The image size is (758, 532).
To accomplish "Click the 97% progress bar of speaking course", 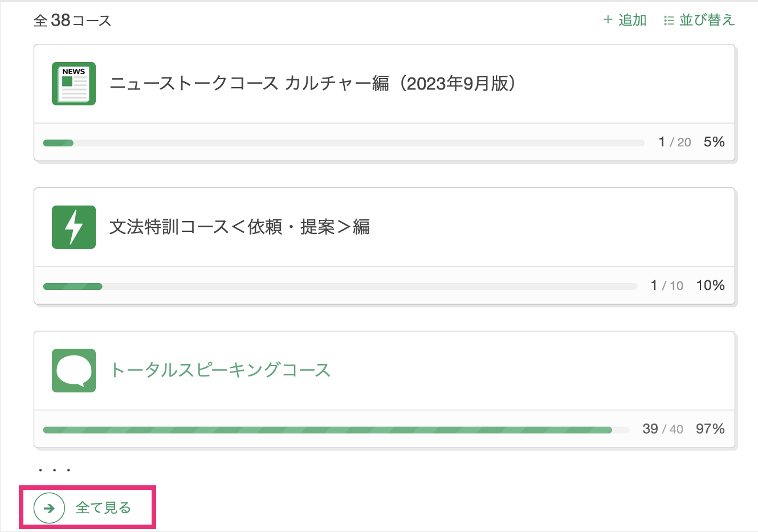I will coord(336,430).
